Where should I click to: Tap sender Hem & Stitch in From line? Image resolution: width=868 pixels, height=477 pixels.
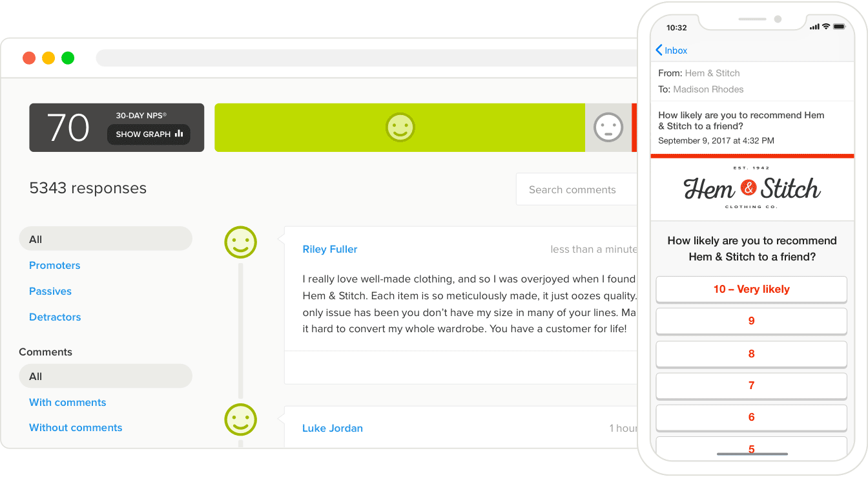(x=712, y=73)
